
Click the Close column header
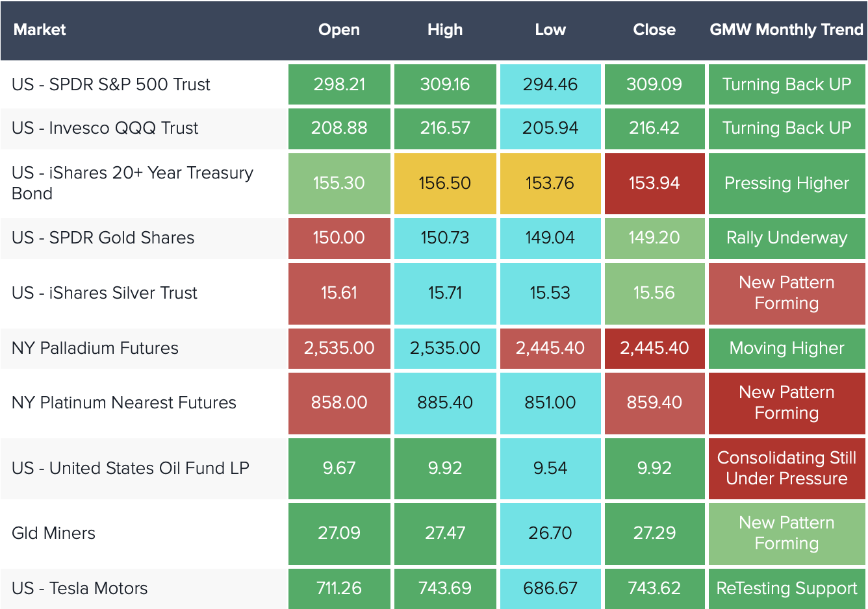(x=654, y=30)
